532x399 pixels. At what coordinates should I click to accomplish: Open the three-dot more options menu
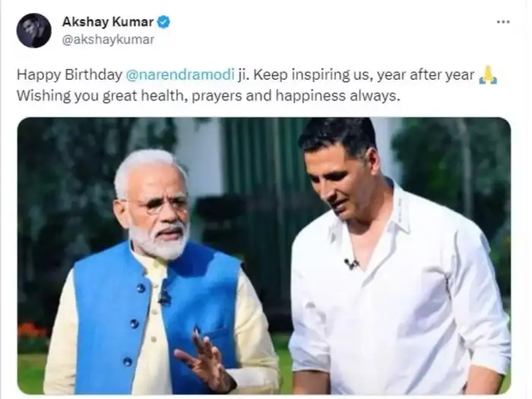503,22
